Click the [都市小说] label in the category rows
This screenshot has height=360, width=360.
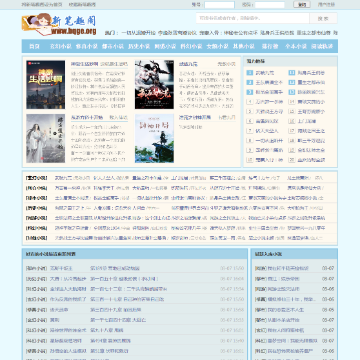coord(37,198)
